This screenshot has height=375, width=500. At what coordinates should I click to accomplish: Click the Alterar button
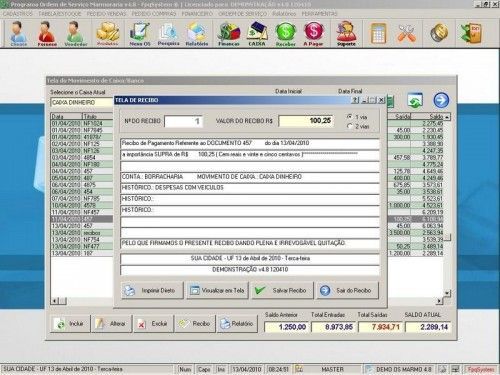click(112, 324)
